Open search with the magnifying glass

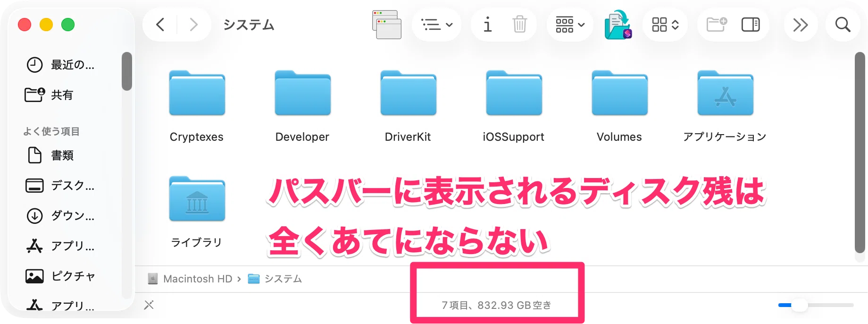[x=843, y=25]
